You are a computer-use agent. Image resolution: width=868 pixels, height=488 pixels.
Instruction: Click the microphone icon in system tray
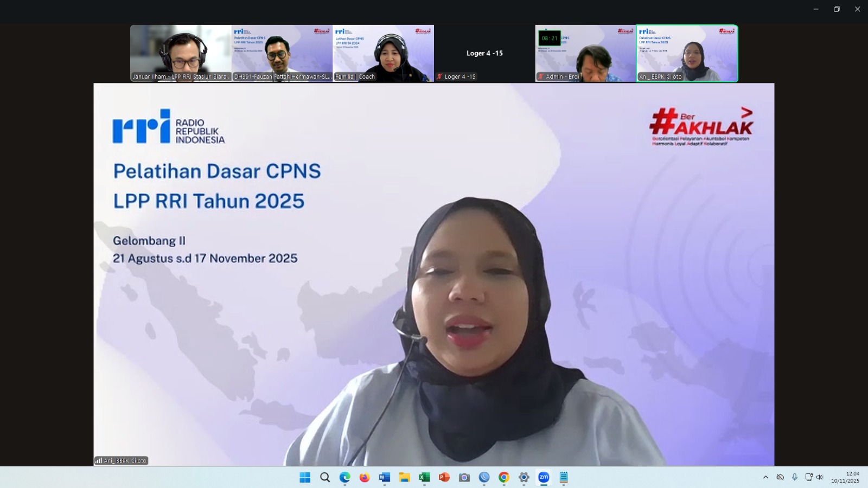coord(795,477)
